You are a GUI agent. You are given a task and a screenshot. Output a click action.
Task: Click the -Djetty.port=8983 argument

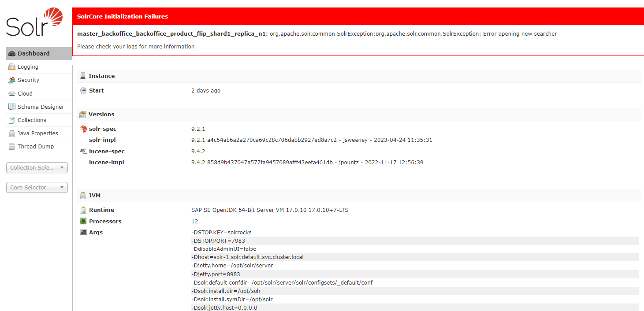coord(216,274)
